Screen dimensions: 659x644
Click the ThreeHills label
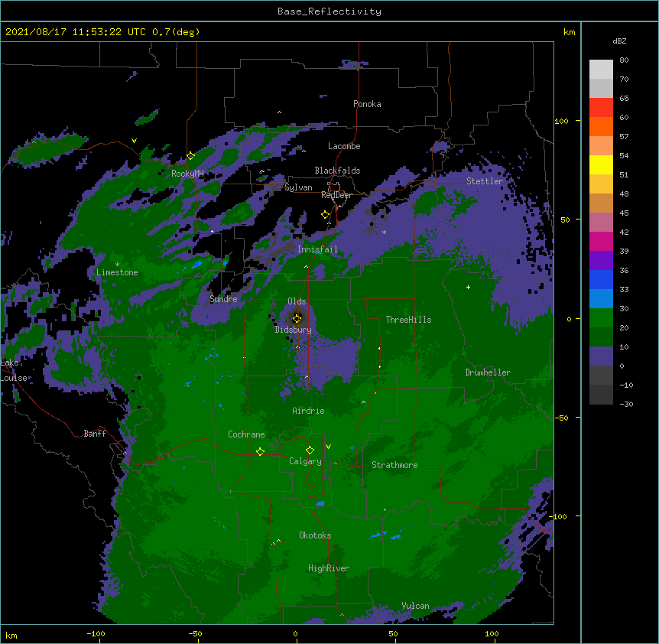coord(408,320)
